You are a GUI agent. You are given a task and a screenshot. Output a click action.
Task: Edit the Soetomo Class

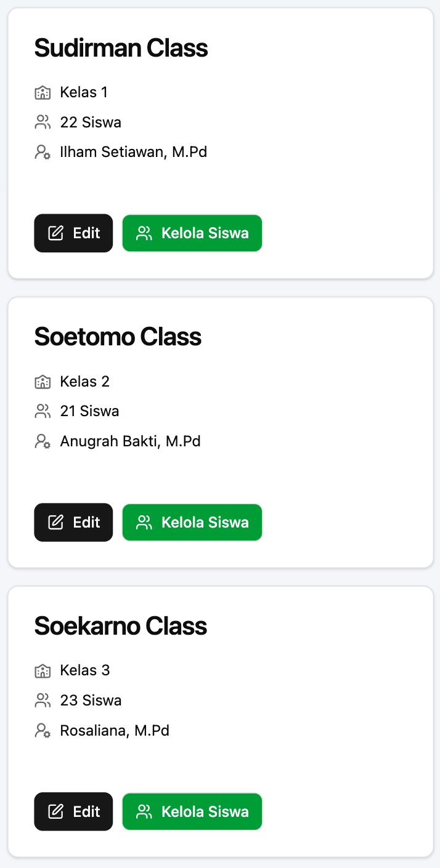(73, 522)
